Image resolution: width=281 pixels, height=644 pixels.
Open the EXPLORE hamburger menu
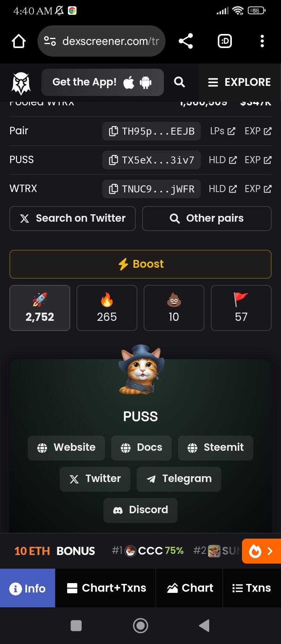pos(239,82)
